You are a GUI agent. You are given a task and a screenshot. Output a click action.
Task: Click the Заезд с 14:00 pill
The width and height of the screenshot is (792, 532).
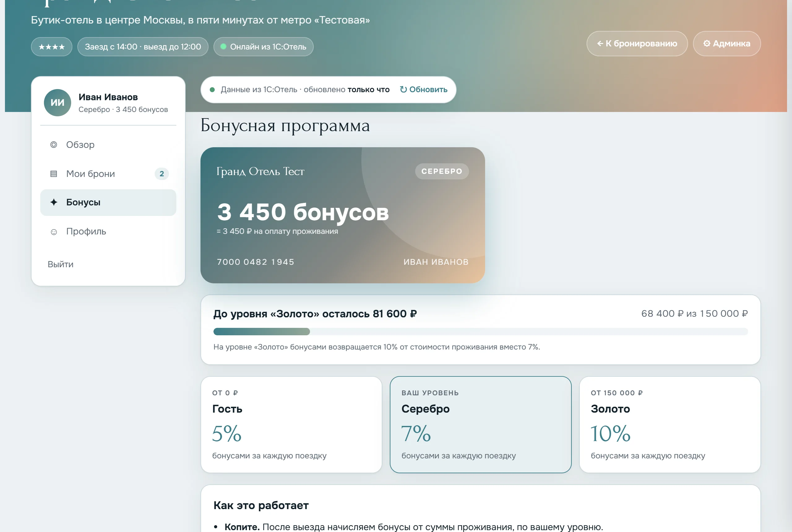(143, 47)
